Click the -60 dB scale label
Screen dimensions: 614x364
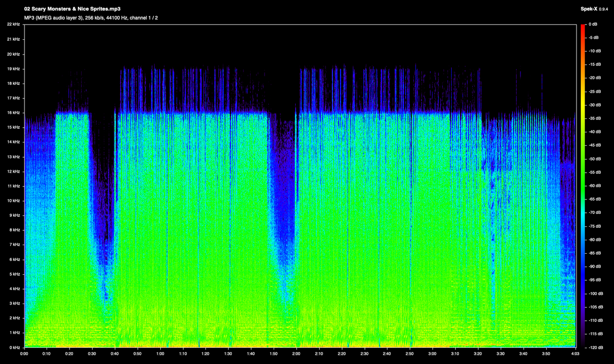click(x=593, y=186)
